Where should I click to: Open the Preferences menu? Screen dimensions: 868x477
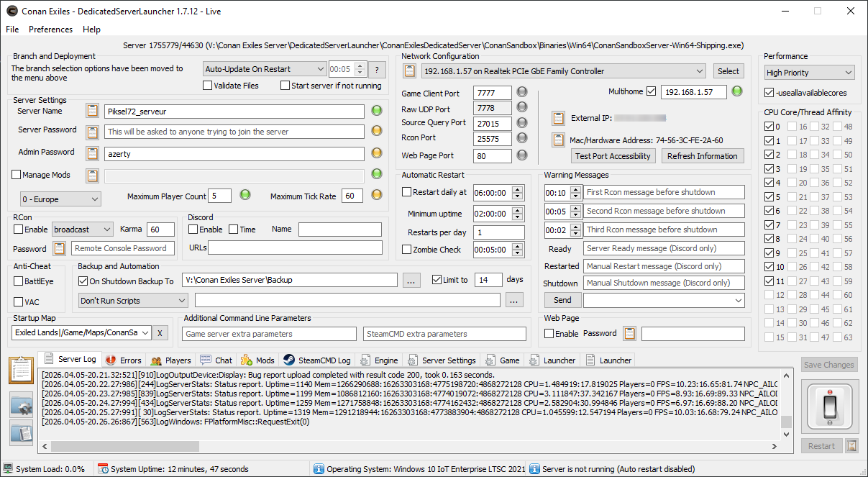tap(50, 29)
